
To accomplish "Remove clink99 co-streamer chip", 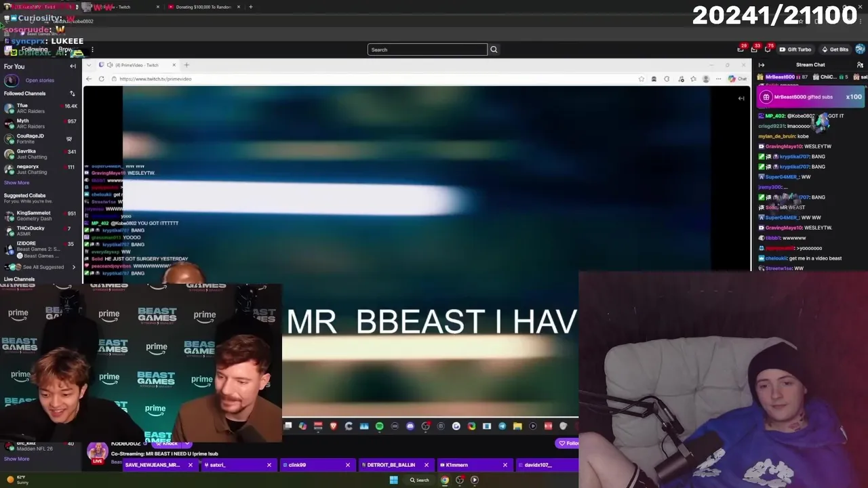I will pos(347,465).
